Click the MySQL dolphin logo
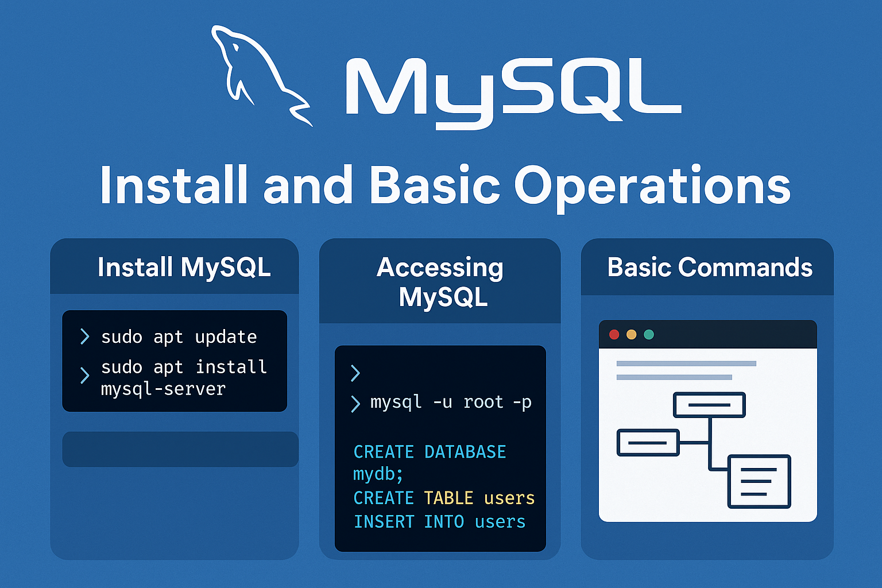The image size is (882, 588). click(261, 75)
